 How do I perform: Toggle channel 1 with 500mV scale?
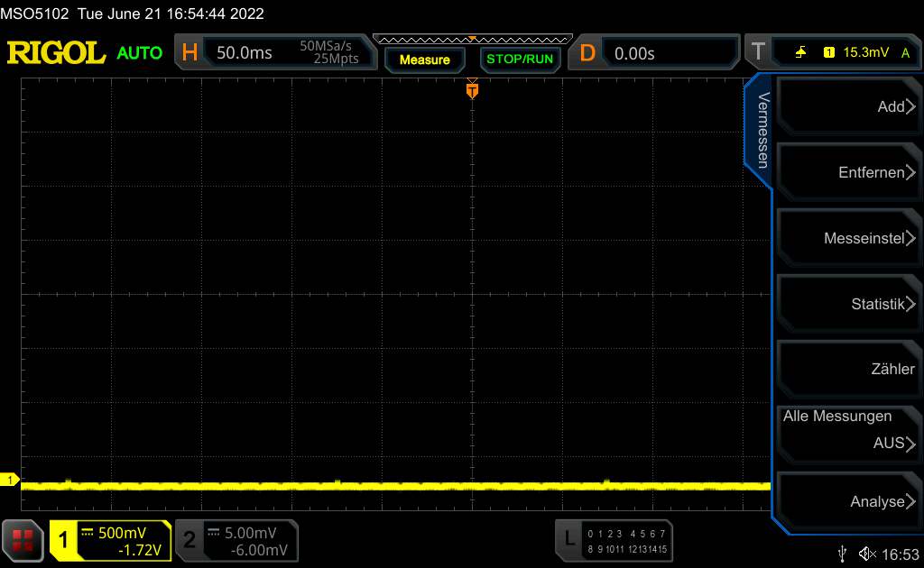[110, 540]
